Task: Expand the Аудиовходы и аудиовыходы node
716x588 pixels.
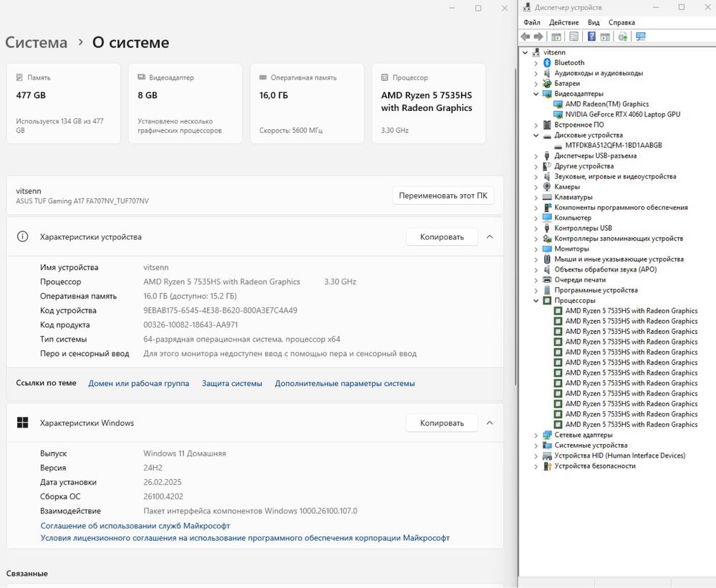Action: (536, 73)
